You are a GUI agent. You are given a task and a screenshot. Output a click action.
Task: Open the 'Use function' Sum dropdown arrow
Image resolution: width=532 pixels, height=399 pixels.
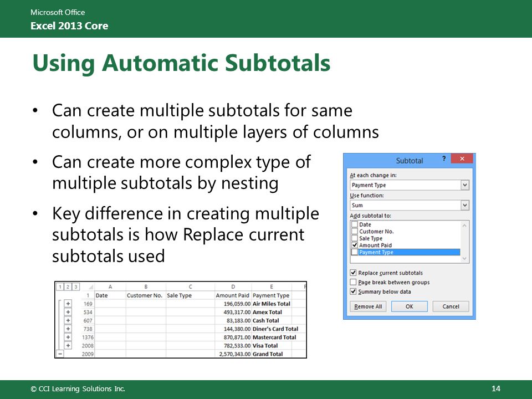pyautogui.click(x=465, y=205)
